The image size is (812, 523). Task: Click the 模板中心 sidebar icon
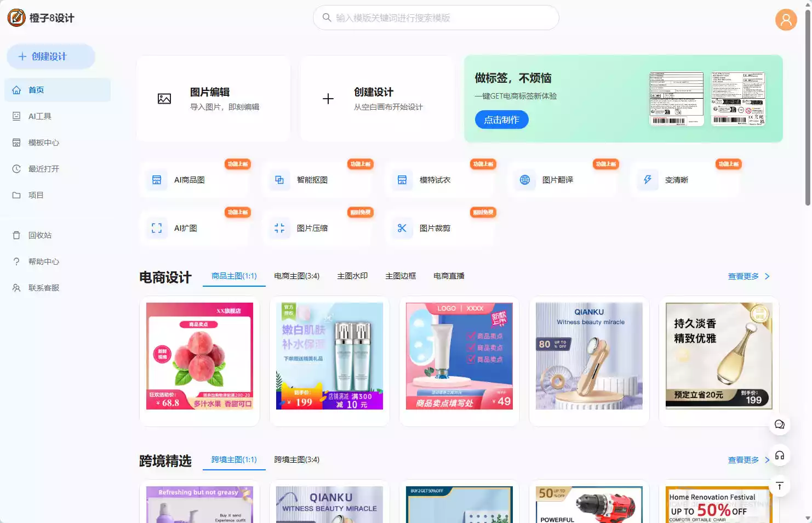(16, 143)
